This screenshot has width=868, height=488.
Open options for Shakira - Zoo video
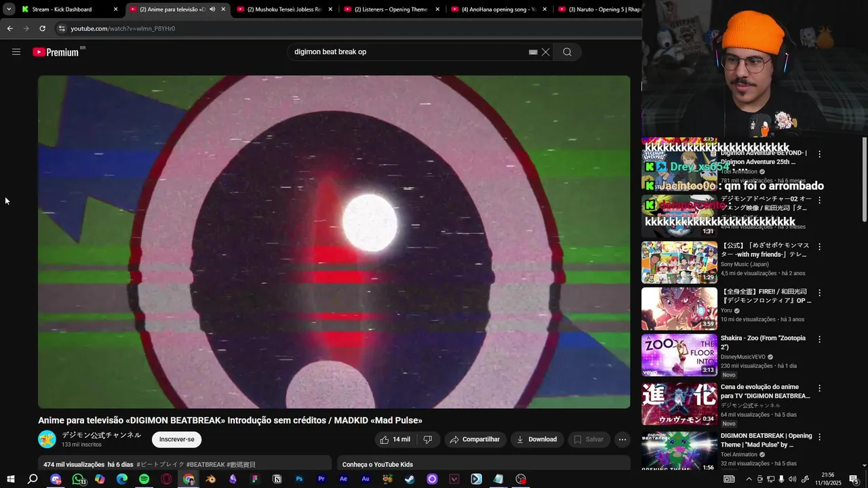819,339
